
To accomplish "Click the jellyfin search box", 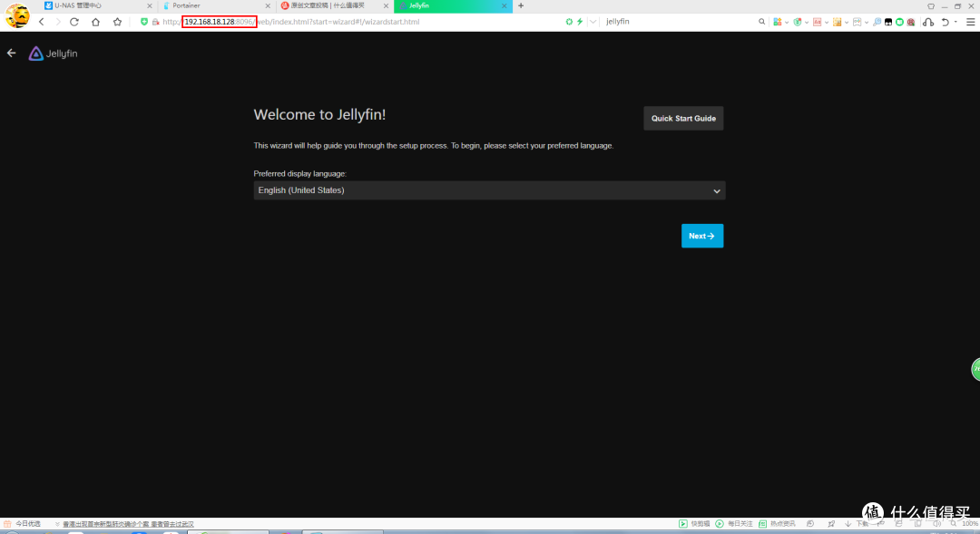I will [671, 22].
